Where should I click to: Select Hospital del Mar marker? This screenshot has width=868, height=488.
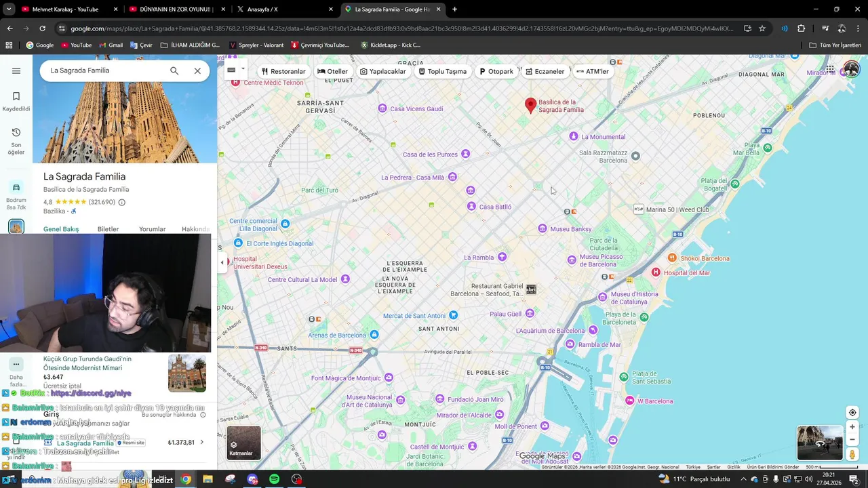tap(656, 272)
